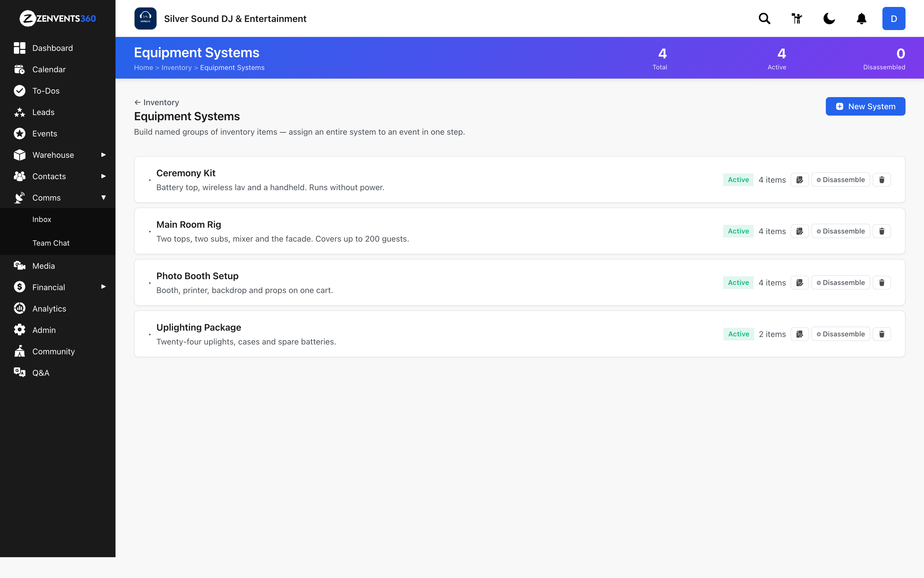Click '2 items' on Uplighting Package

772,334
